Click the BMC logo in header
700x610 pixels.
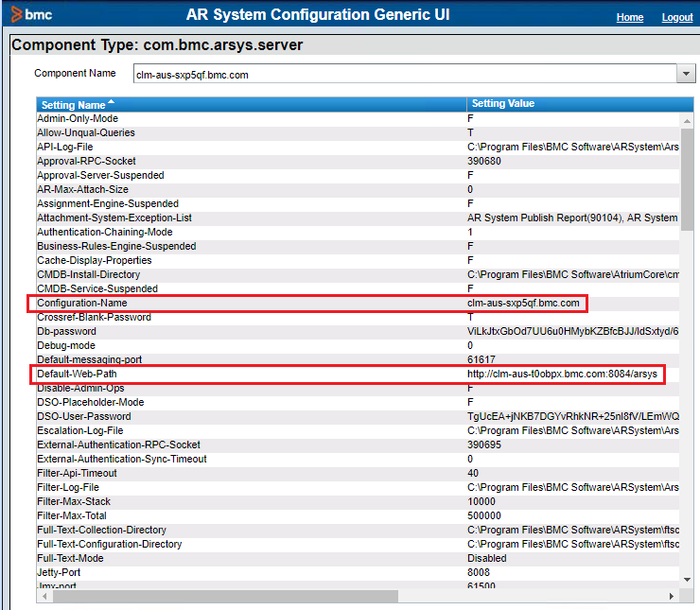point(31,14)
